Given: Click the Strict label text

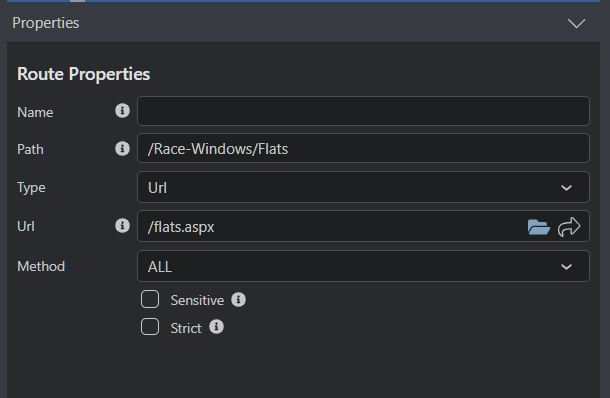Looking at the screenshot, I should pos(186,328).
